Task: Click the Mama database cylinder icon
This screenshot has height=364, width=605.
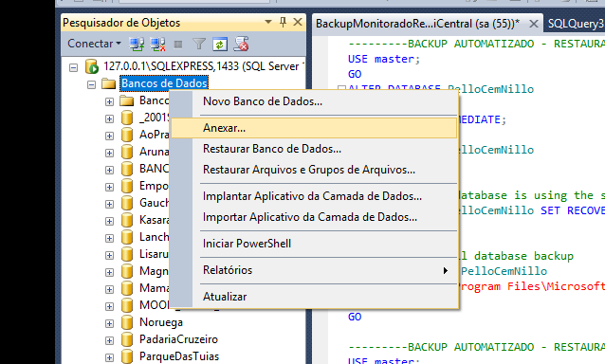Action: pos(127,288)
